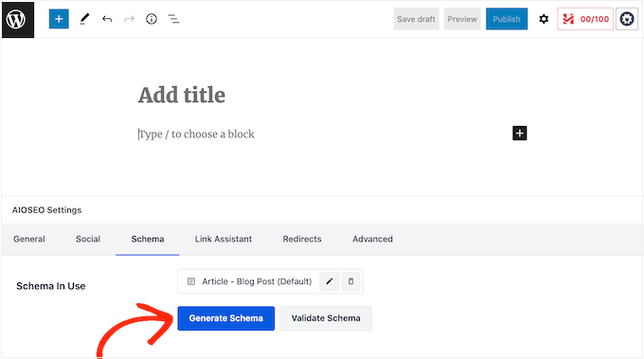Open the round plugin icon beside the score
This screenshot has width=644, height=359.
pyautogui.click(x=627, y=19)
